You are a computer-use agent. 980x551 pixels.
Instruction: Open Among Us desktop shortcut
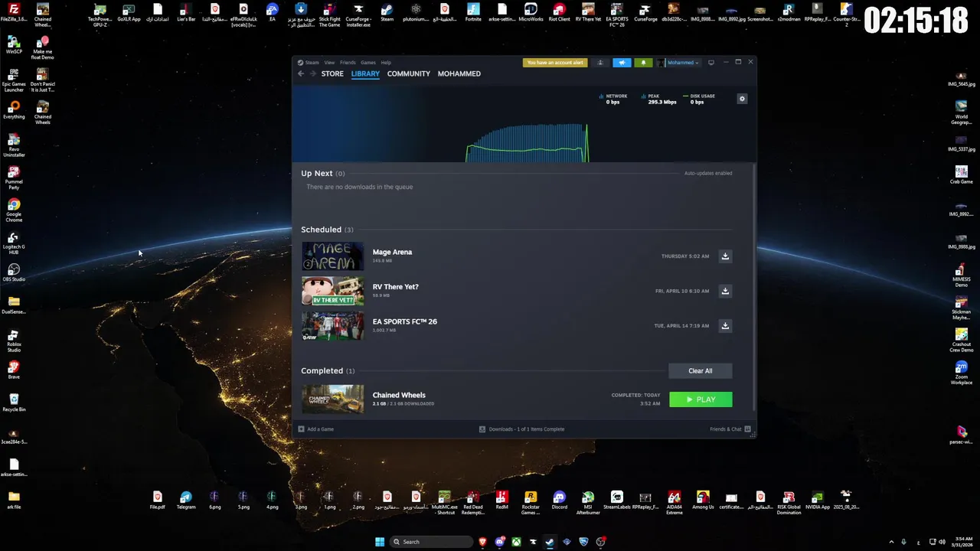pyautogui.click(x=703, y=501)
